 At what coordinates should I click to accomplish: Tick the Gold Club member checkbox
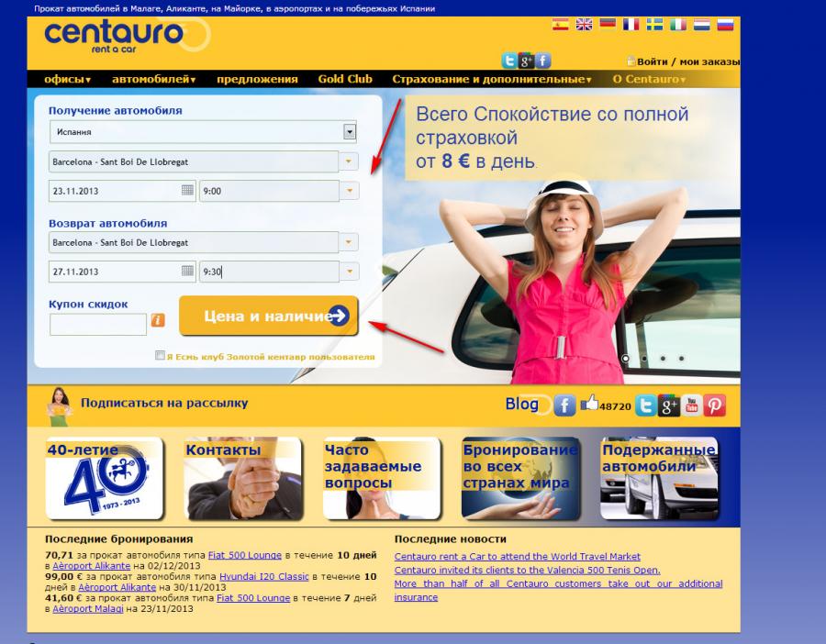(x=160, y=355)
